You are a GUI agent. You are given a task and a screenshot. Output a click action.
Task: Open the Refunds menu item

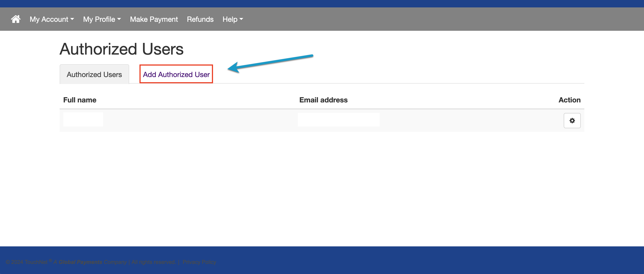pyautogui.click(x=200, y=19)
